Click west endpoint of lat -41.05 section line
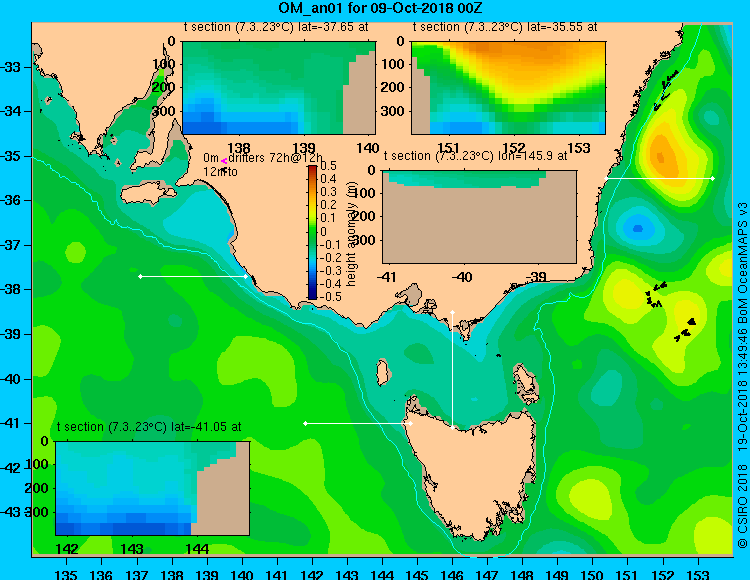Viewport: 750px width, 580px height. pyautogui.click(x=306, y=423)
